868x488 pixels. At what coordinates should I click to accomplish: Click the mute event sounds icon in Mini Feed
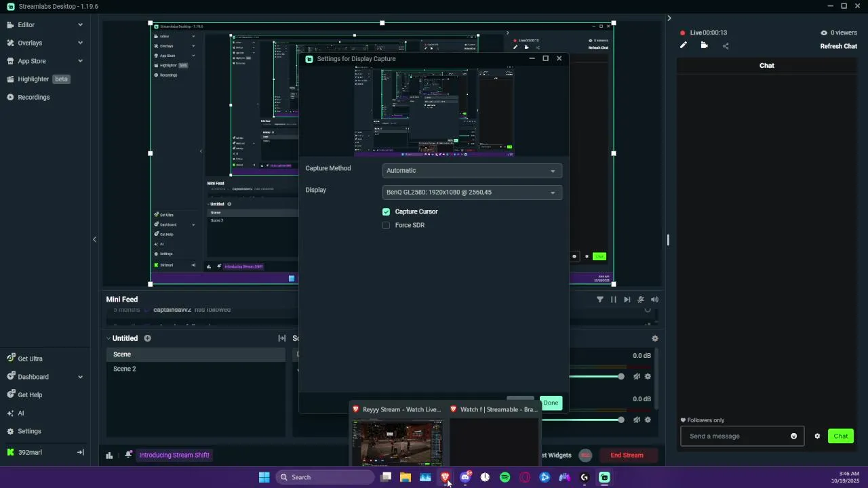(x=641, y=300)
